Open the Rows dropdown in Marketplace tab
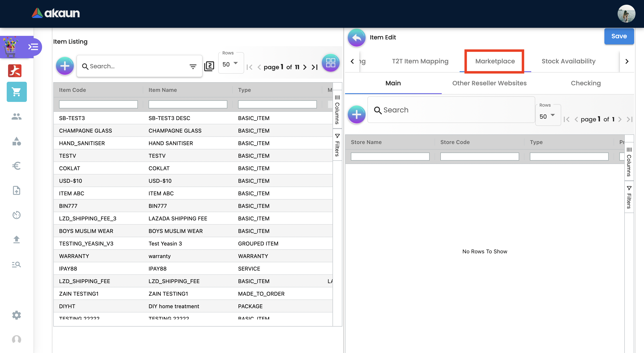This screenshot has height=353, width=644. 548,116
